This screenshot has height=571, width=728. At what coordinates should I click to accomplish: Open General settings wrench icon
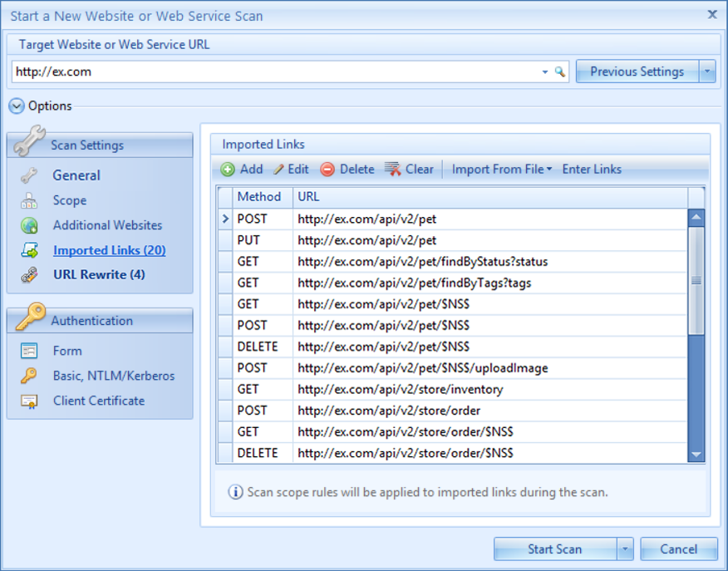(x=29, y=175)
